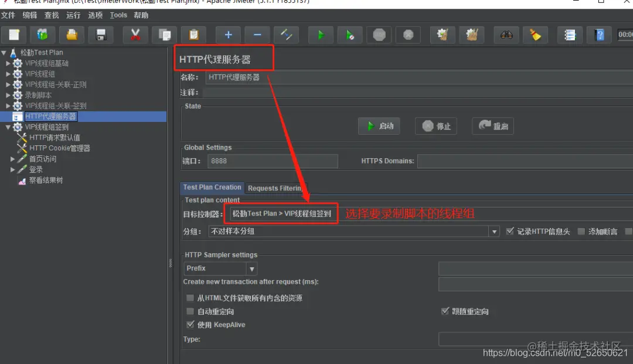Open the 选项 menu
Image resolution: width=633 pixels, height=364 pixels.
[96, 15]
